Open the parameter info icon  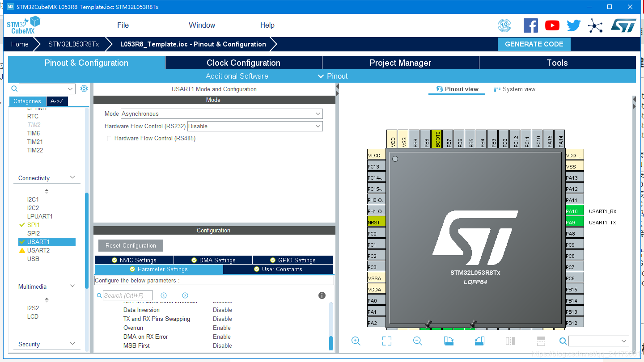pos(322,295)
